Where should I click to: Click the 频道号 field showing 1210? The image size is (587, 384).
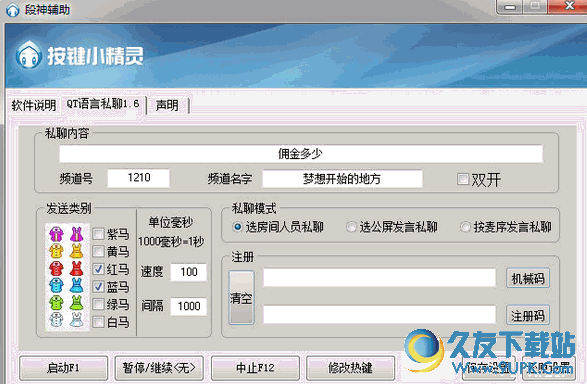(139, 178)
